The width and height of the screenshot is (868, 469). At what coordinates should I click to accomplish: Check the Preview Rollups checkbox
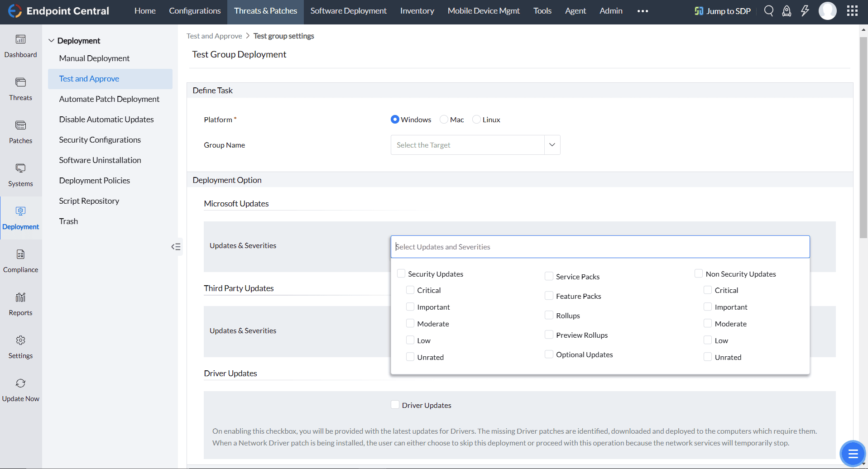(549, 335)
